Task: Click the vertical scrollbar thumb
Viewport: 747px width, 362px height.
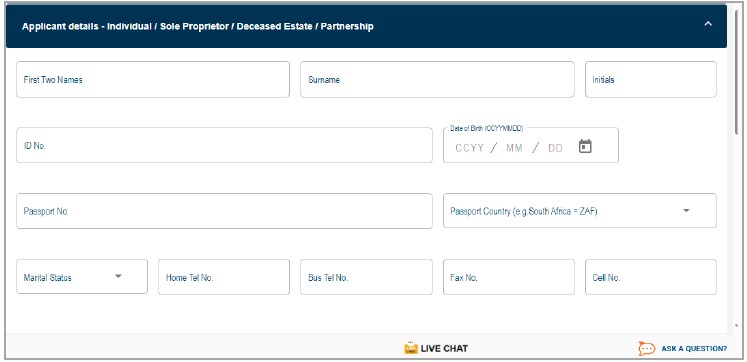Action: coord(737,71)
